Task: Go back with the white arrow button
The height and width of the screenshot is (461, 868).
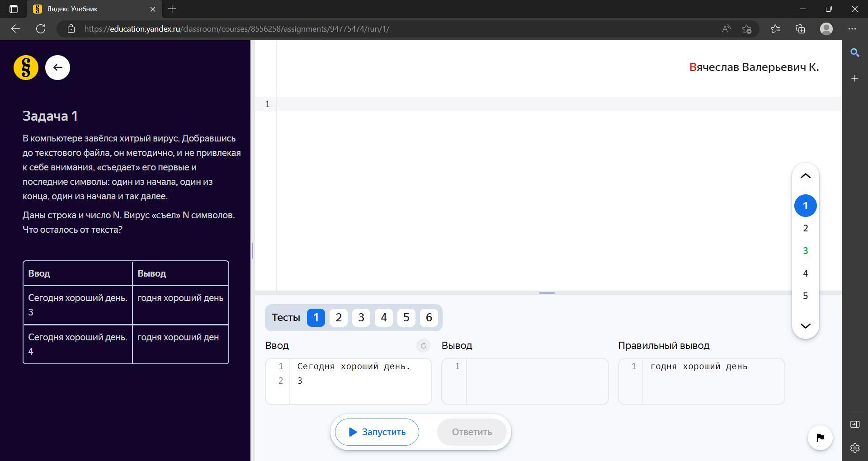Action: [57, 68]
